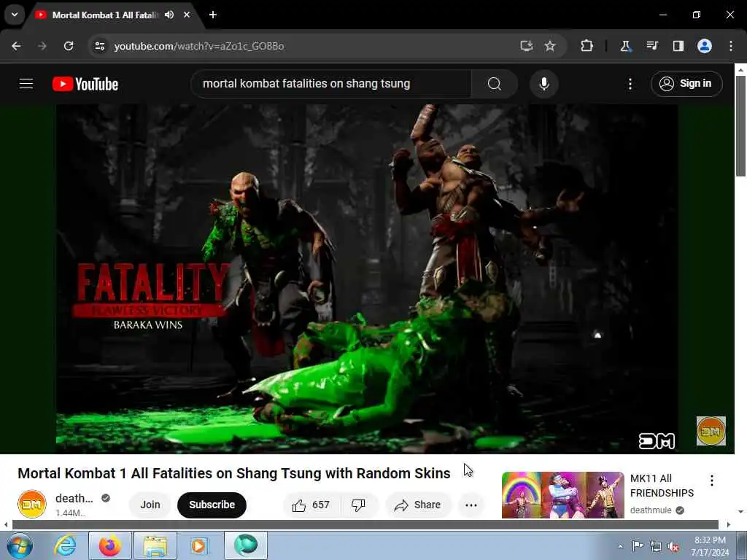Go back with the browser back arrow
The height and width of the screenshot is (560, 747).
tap(16, 46)
